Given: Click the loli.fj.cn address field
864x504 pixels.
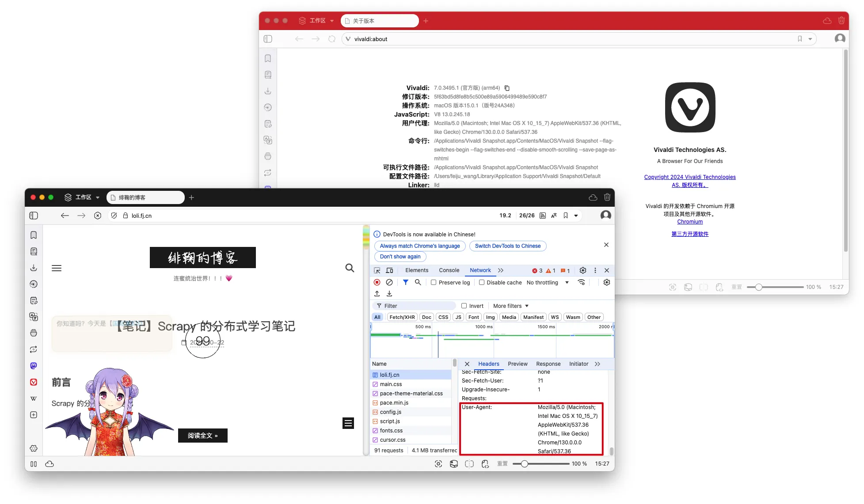Looking at the screenshot, I should click(x=309, y=216).
